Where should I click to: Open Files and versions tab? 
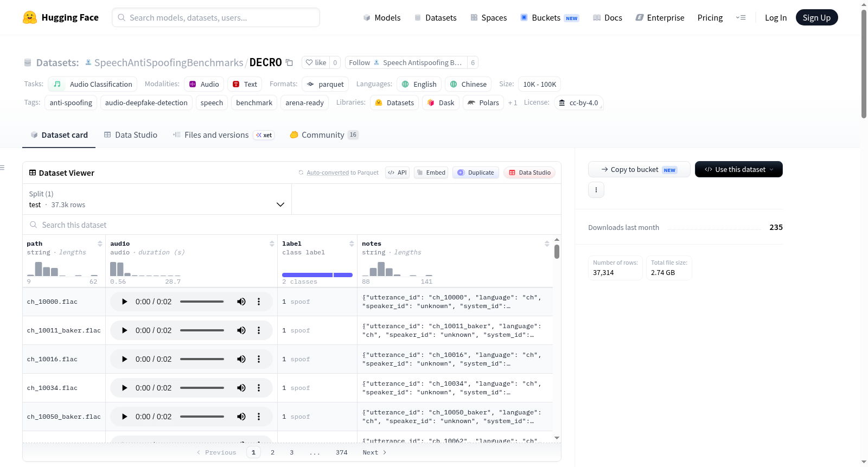coord(224,135)
